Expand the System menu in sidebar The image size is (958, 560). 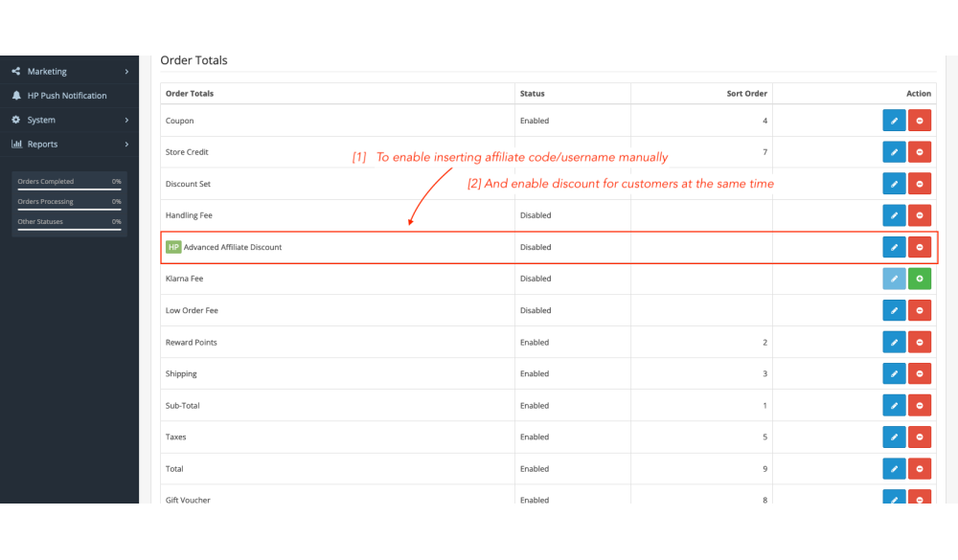pos(125,120)
